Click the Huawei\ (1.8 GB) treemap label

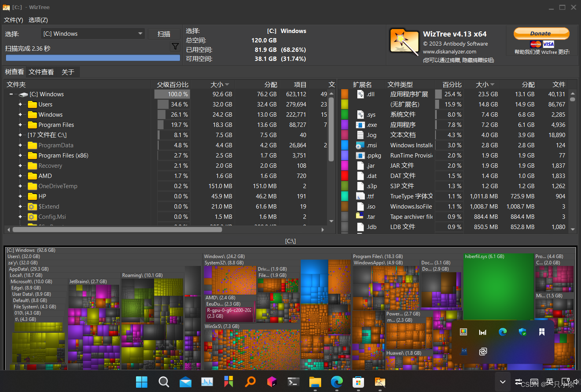point(404,353)
